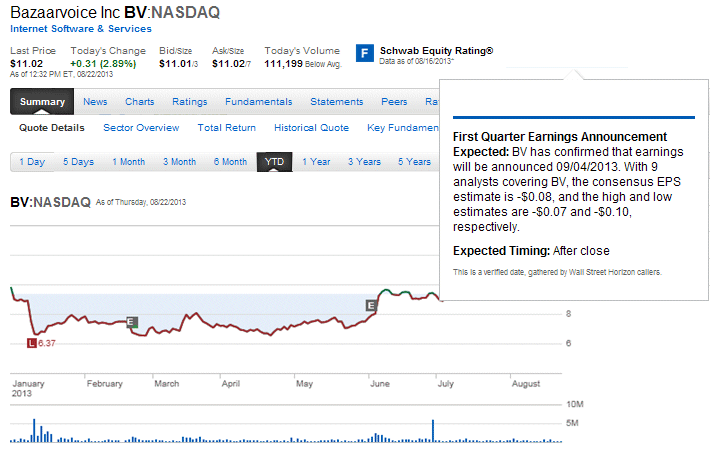Click the August label on chart axis
This screenshot has height=452, width=714.
click(x=525, y=384)
